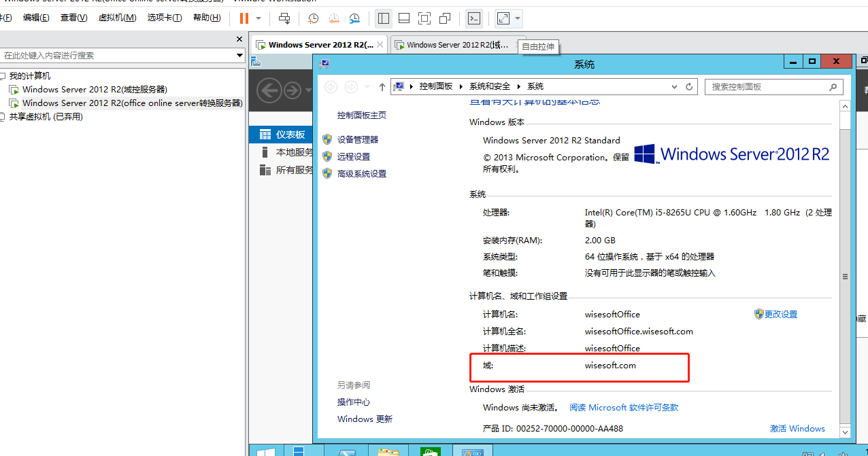Pause the running virtual machine

[x=244, y=18]
